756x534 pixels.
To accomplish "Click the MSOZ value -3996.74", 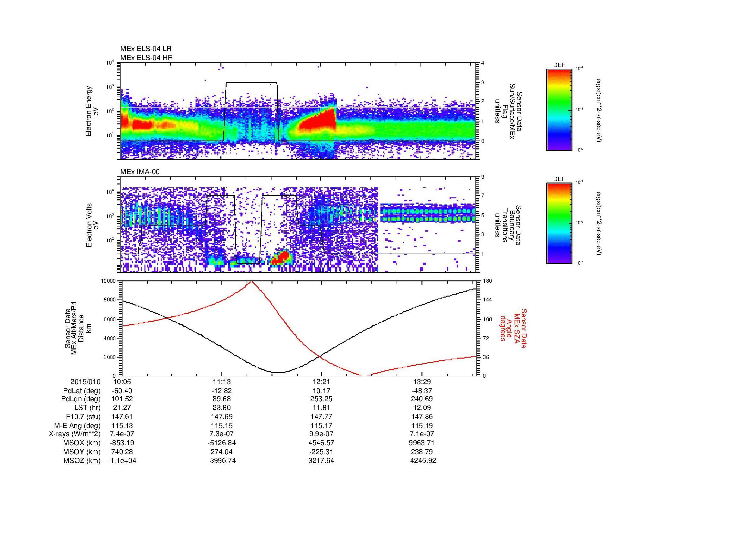I will pos(222,461).
